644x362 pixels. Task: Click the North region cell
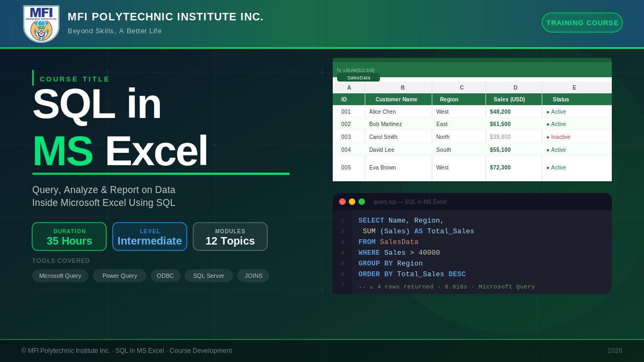pos(459,137)
